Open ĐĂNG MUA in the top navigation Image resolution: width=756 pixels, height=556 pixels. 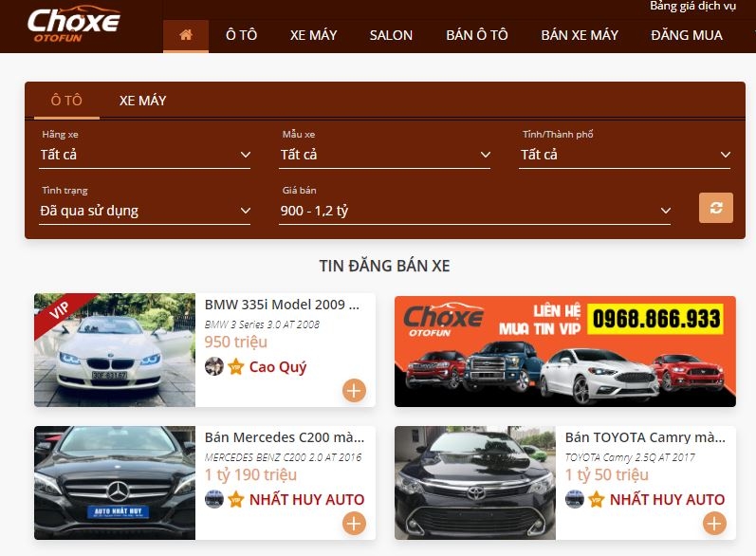(x=687, y=35)
